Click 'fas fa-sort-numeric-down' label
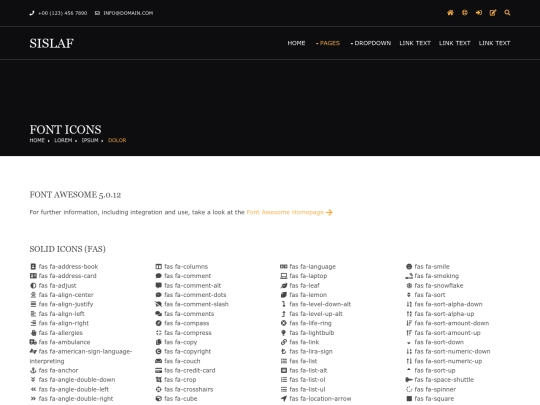Image resolution: width=540 pixels, height=405 pixels. (452, 352)
